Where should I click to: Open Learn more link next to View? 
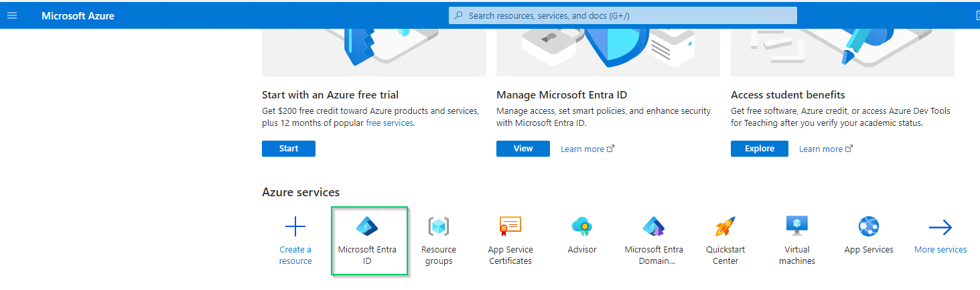pos(587,149)
